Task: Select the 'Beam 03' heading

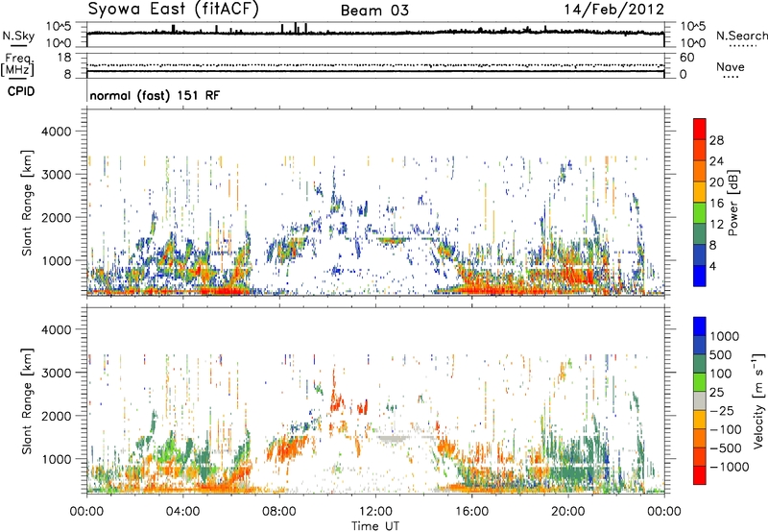Action: click(374, 11)
